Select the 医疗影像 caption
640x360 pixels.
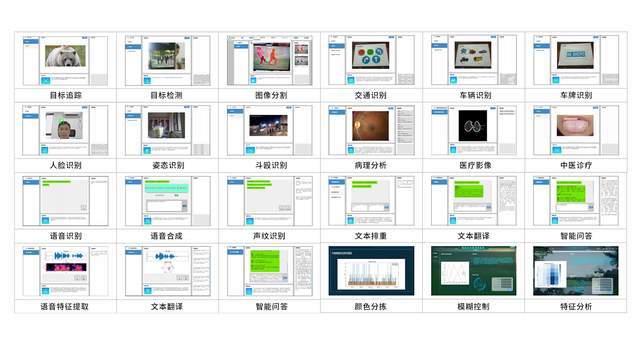pos(475,165)
